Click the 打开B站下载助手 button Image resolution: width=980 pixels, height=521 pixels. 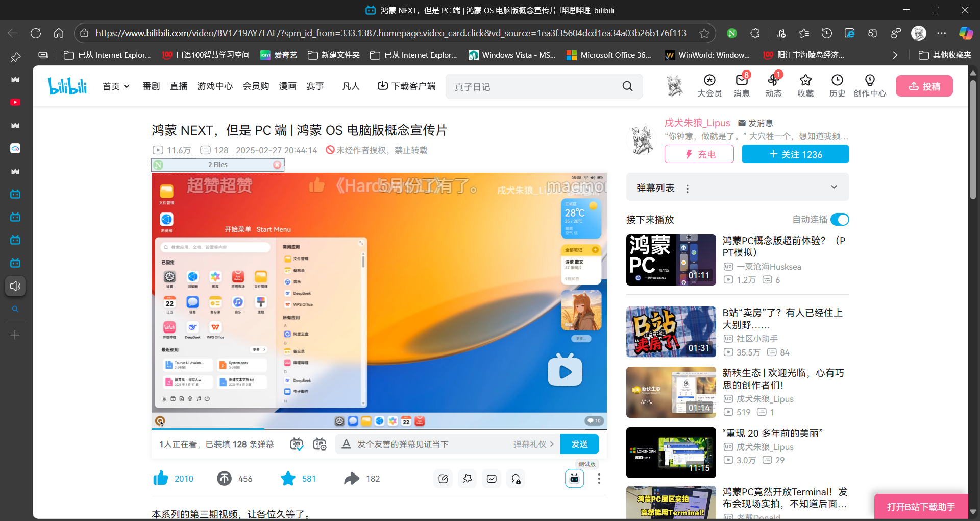pos(921,507)
